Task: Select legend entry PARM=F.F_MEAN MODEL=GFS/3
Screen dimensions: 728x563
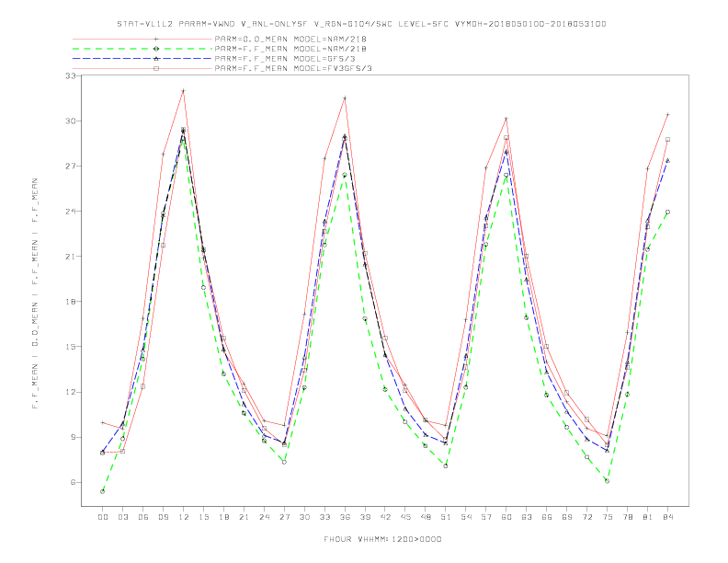Action: coord(286,59)
